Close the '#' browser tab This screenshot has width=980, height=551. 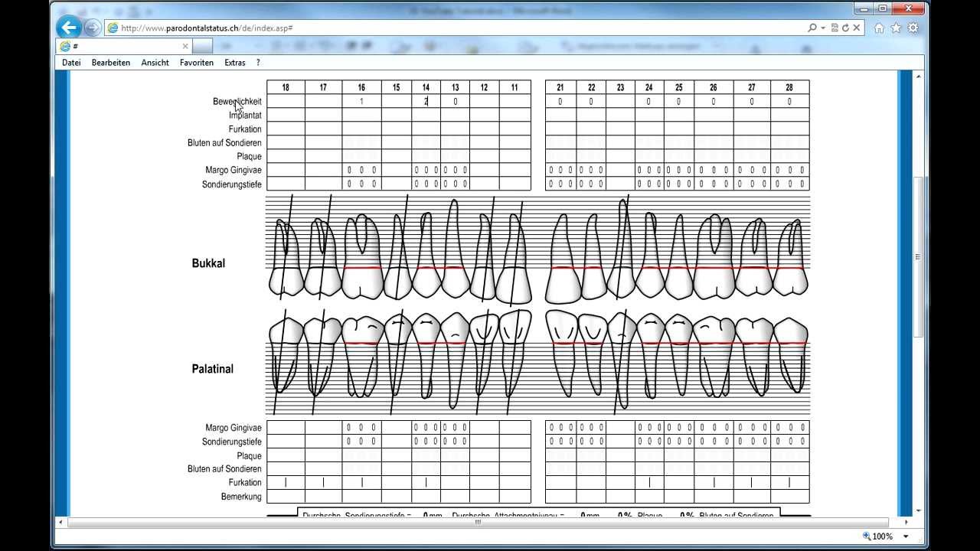(185, 46)
